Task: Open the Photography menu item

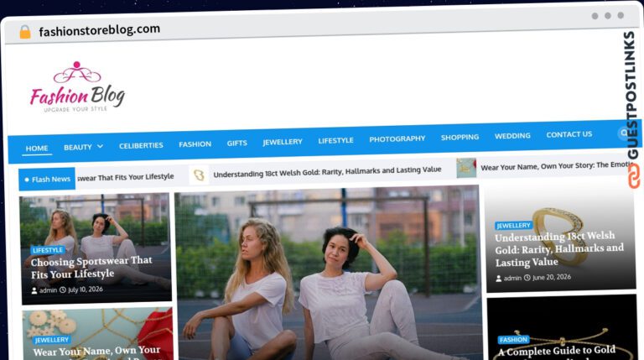Action: point(397,139)
